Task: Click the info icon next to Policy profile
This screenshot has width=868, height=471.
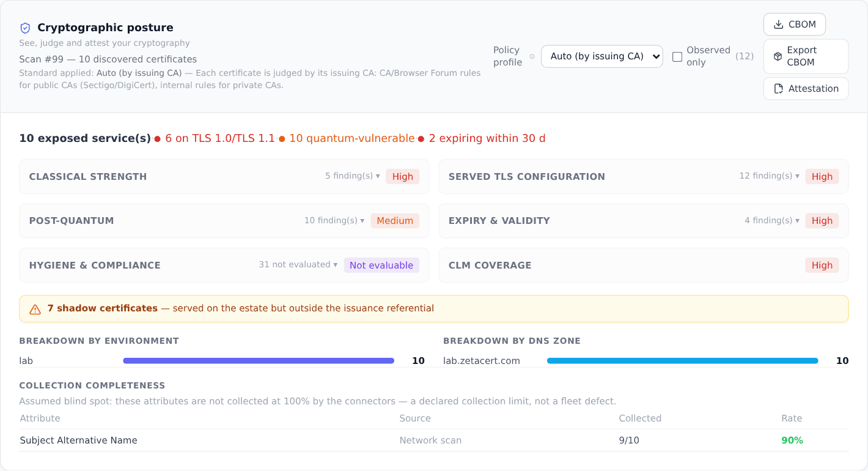Action: click(x=532, y=56)
